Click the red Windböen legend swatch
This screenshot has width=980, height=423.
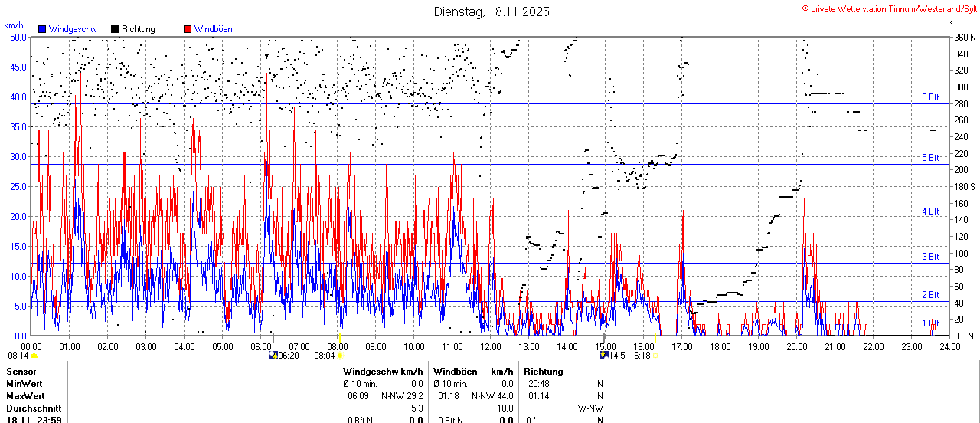pos(188,29)
